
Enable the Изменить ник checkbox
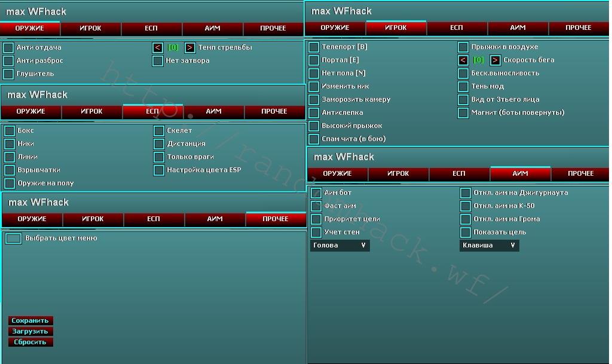click(x=314, y=87)
